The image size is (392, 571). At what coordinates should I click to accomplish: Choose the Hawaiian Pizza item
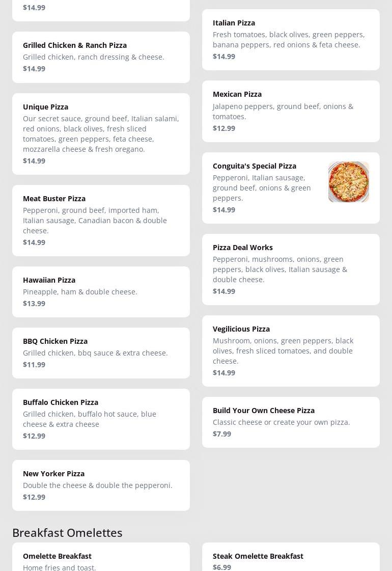(101, 291)
